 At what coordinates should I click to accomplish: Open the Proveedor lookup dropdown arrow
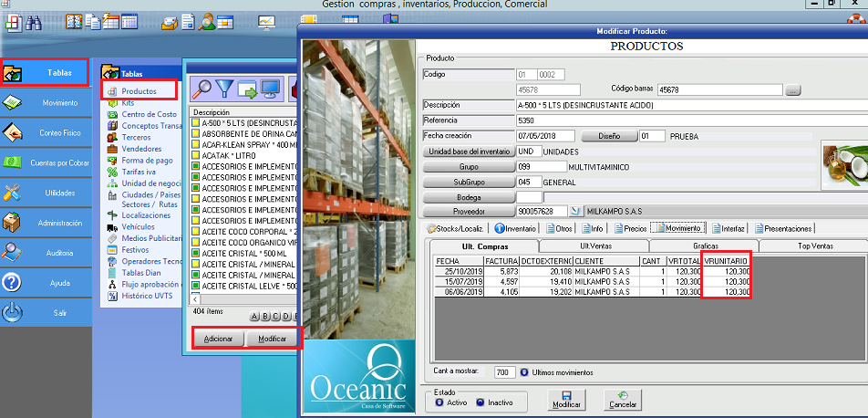pyautogui.click(x=574, y=211)
